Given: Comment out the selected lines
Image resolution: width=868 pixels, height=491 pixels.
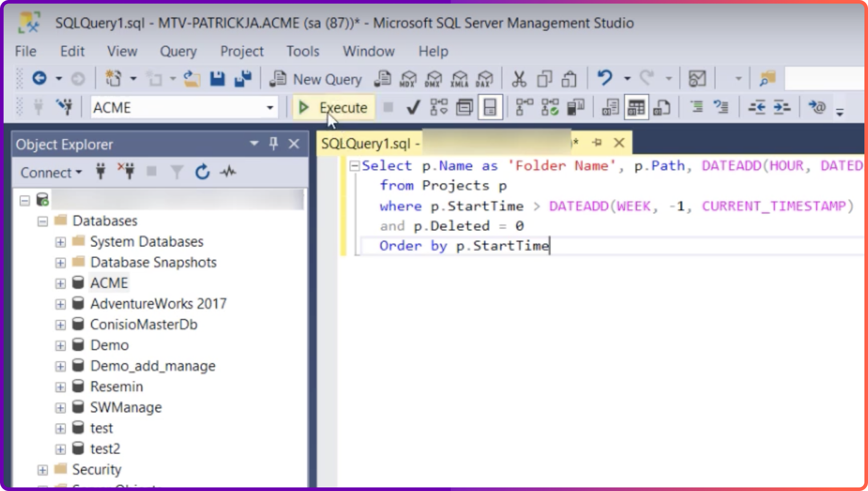Looking at the screenshot, I should click(696, 107).
